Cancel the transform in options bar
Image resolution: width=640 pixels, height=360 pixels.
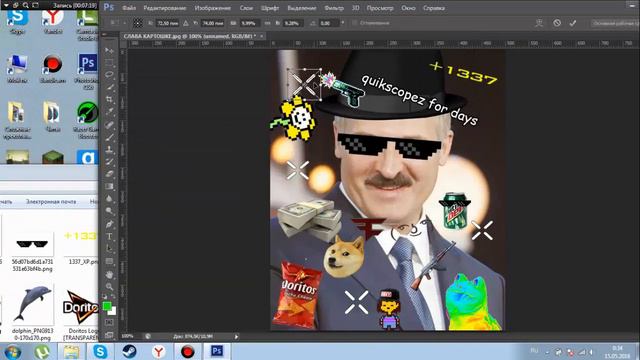(x=557, y=23)
